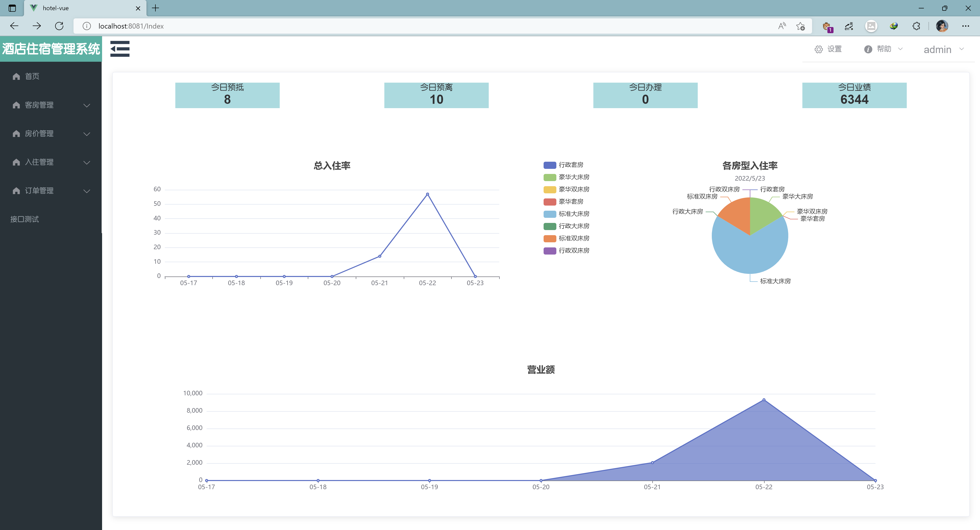Click the 今日办理 statistic card
The height and width of the screenshot is (530, 980).
tap(645, 95)
